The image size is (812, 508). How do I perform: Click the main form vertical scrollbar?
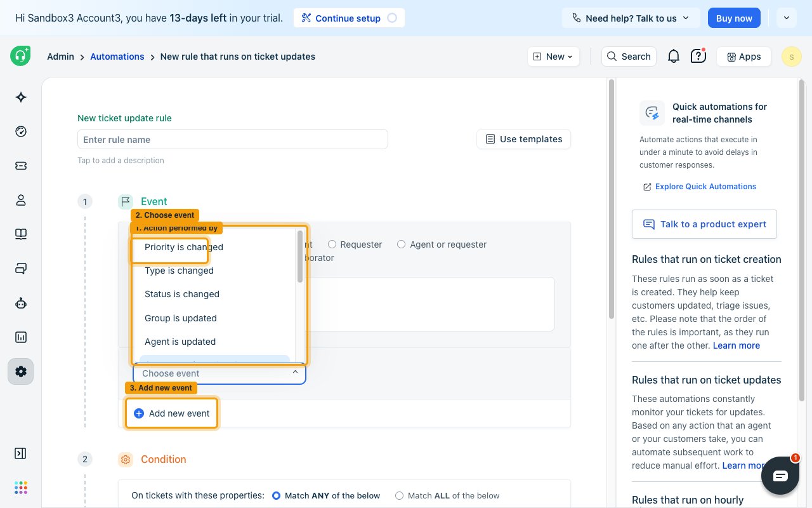(611, 199)
